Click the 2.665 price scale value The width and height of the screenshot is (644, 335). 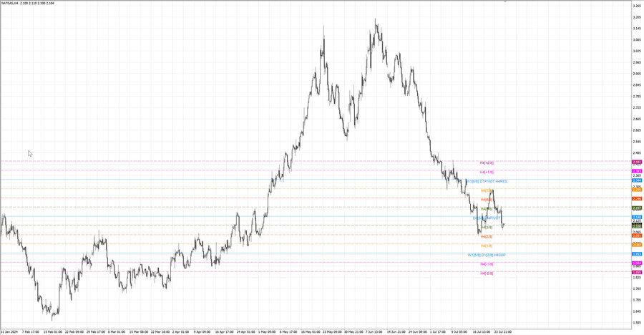pos(637,119)
